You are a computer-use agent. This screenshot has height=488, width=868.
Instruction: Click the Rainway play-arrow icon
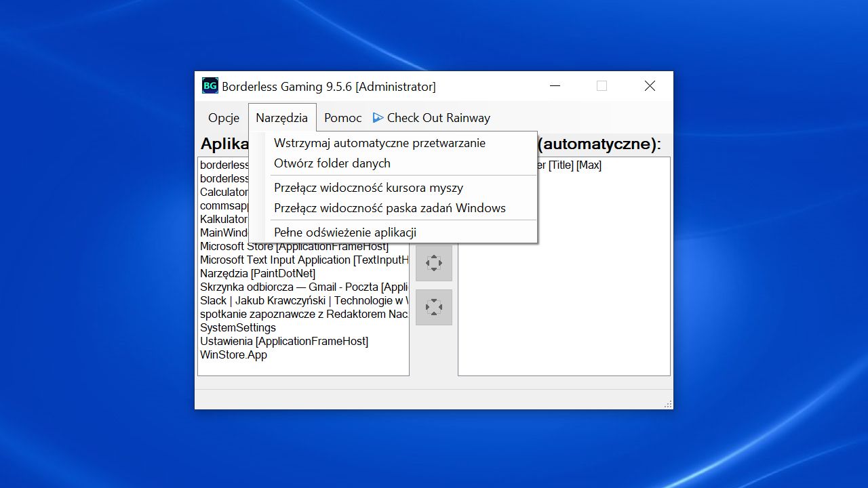[378, 118]
